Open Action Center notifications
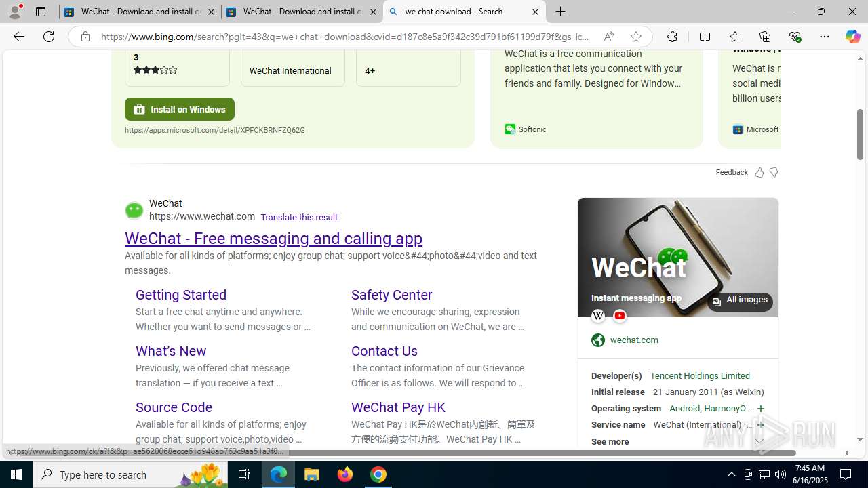 pyautogui.click(x=846, y=474)
